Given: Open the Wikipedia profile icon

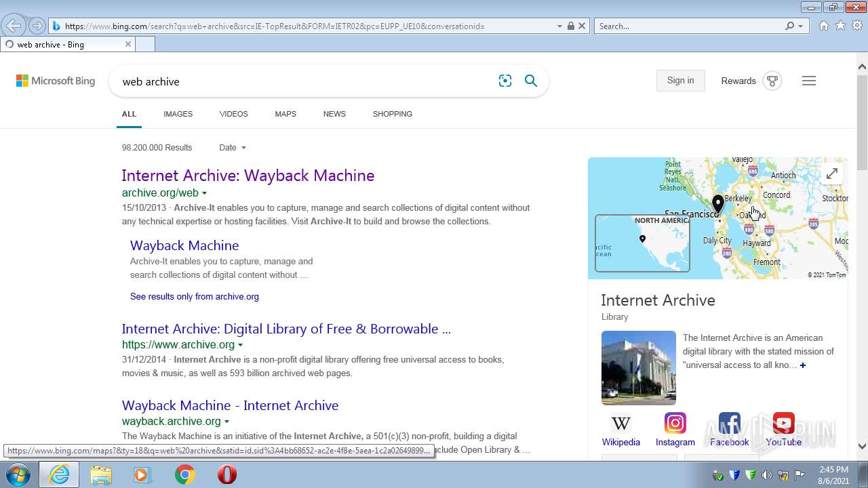Looking at the screenshot, I should tap(621, 424).
